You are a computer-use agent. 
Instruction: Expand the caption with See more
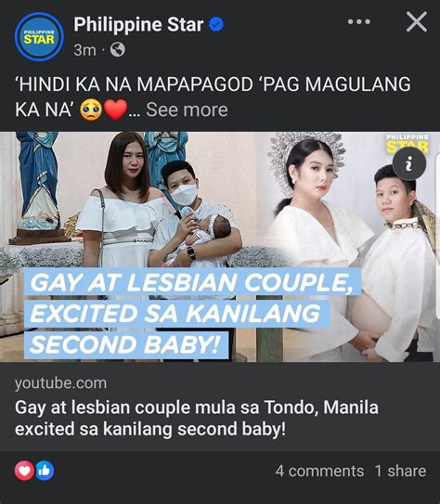pyautogui.click(x=187, y=110)
